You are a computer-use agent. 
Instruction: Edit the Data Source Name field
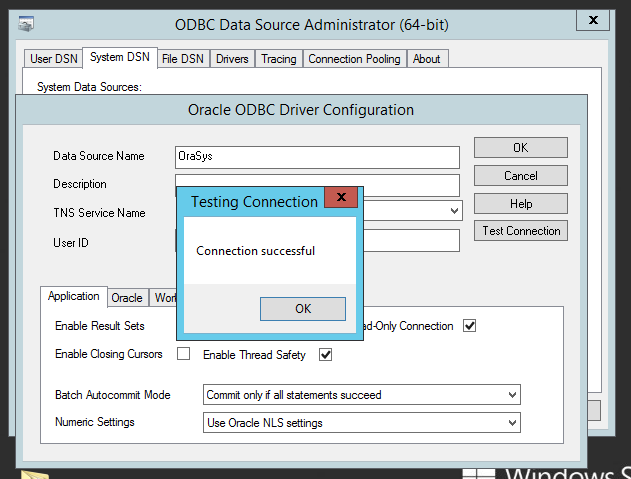click(x=317, y=157)
